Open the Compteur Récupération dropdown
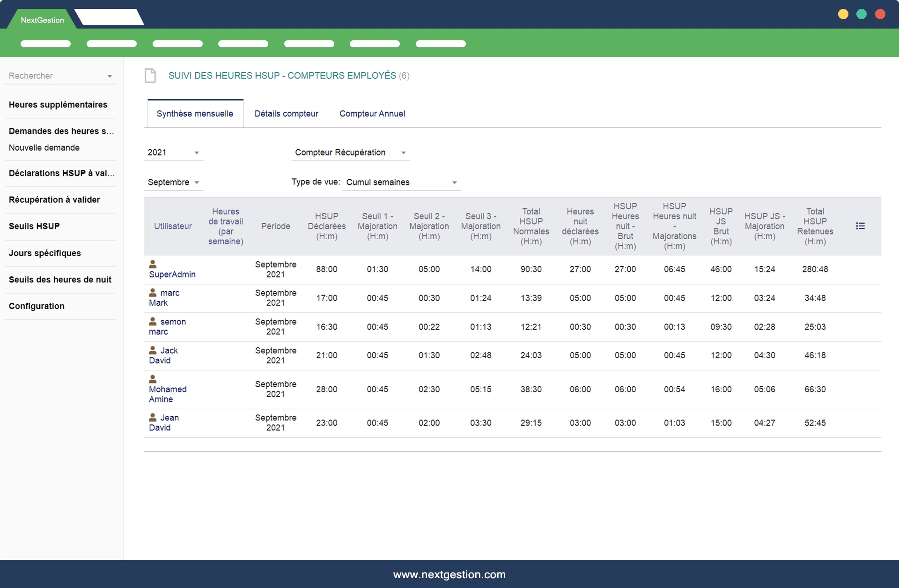Viewport: 899px width, 588px height. pos(350,153)
